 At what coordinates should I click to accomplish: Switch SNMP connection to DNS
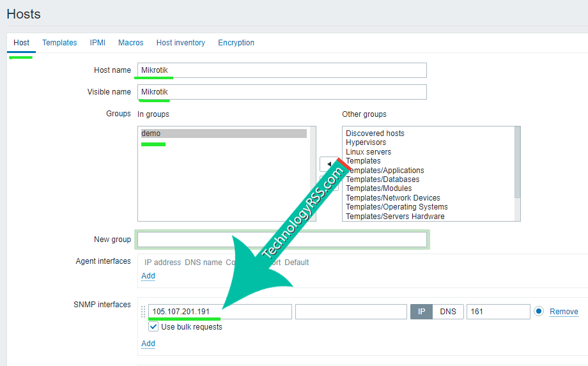click(448, 312)
